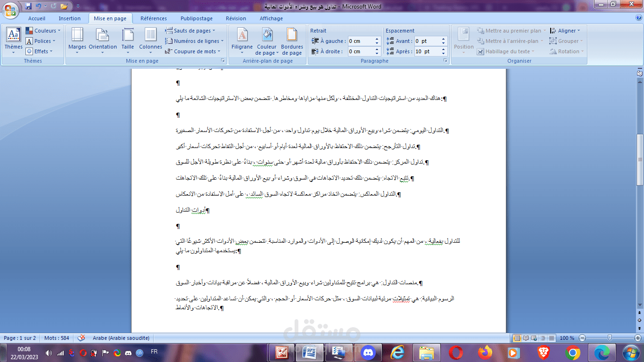Open Bordures de page settings
This screenshot has width=644, height=362.
pyautogui.click(x=292, y=41)
